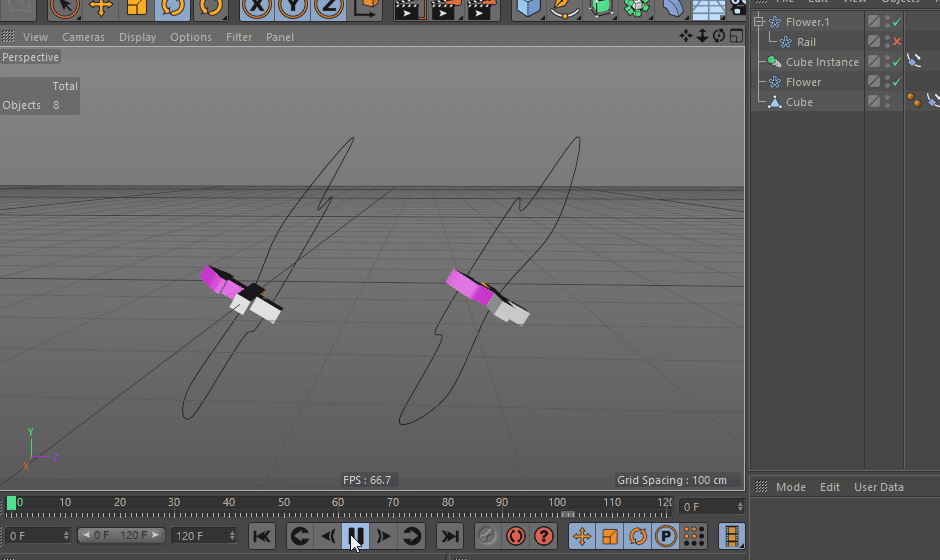940x560 pixels.
Task: Toggle parameter keying P icon
Action: click(666, 536)
